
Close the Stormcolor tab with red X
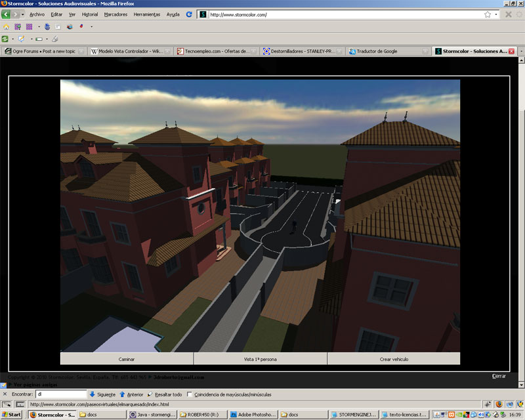tap(511, 51)
